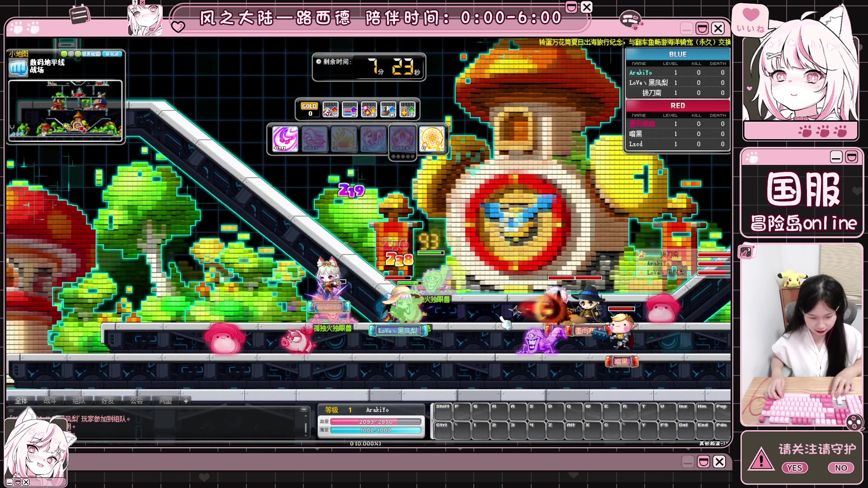The width and height of the screenshot is (868, 488).
Task: Click the notepad icon at top left
Action: click(80, 14)
